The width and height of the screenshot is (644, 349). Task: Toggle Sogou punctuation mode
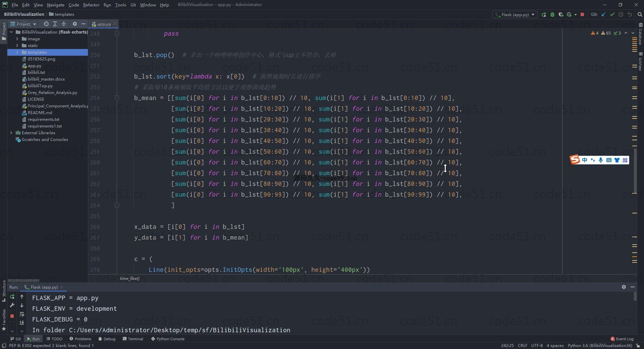pyautogui.click(x=593, y=160)
